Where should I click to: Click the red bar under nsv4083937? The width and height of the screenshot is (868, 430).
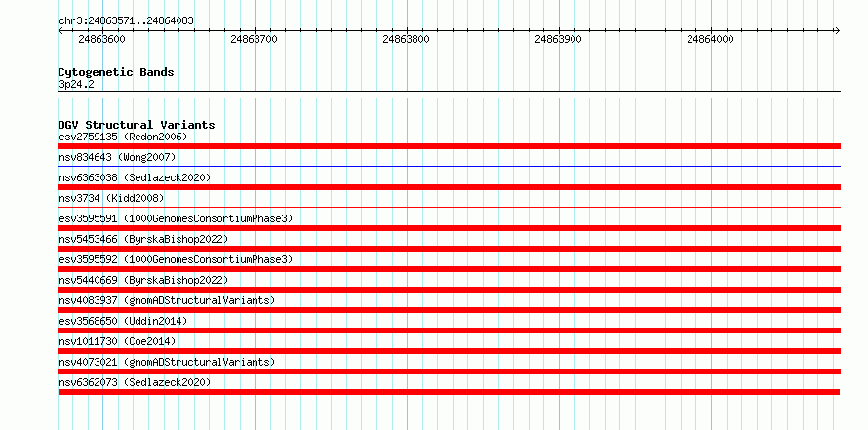pyautogui.click(x=449, y=310)
